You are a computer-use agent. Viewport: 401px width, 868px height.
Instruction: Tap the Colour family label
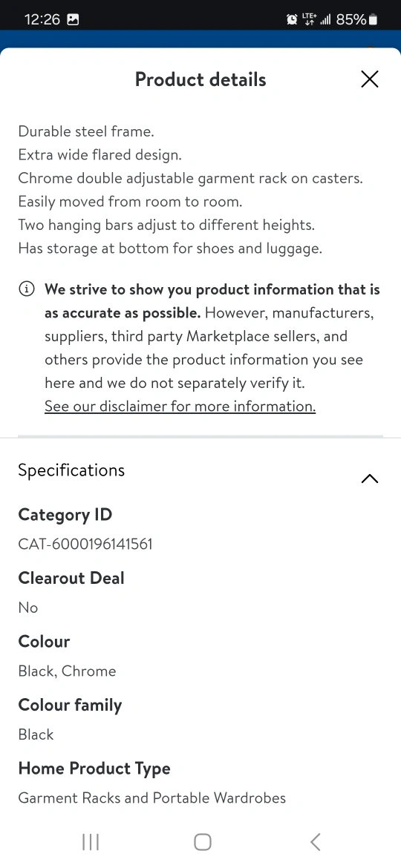pyautogui.click(x=70, y=705)
